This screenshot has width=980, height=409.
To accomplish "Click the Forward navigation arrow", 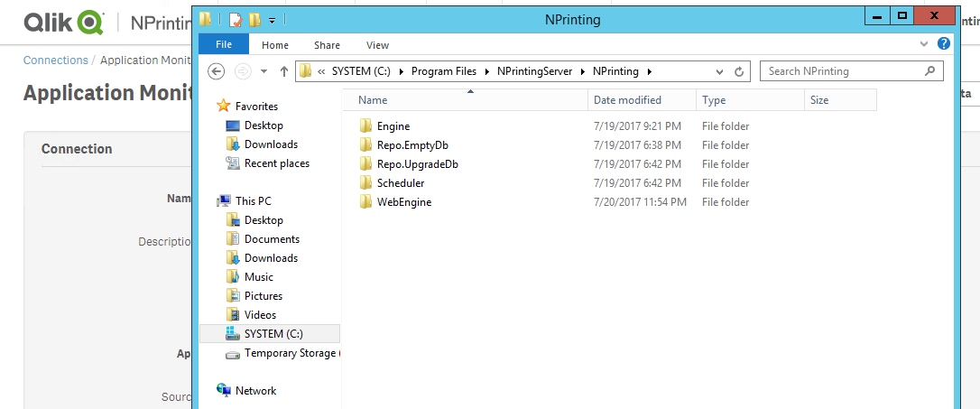I will pos(243,71).
